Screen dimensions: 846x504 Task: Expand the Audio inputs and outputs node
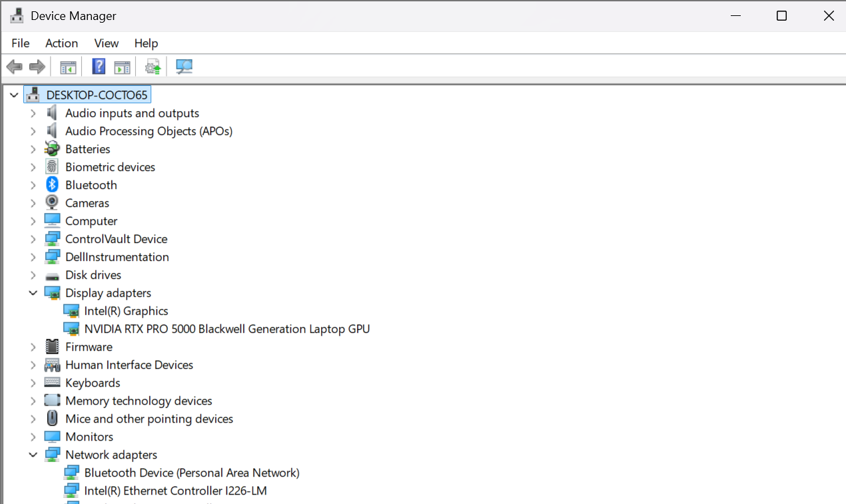(33, 113)
